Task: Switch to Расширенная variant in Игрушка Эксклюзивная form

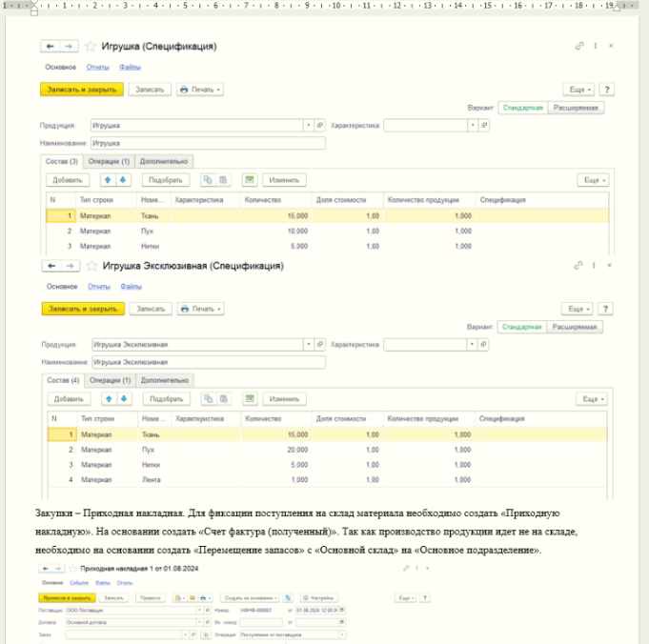Action: [578, 327]
